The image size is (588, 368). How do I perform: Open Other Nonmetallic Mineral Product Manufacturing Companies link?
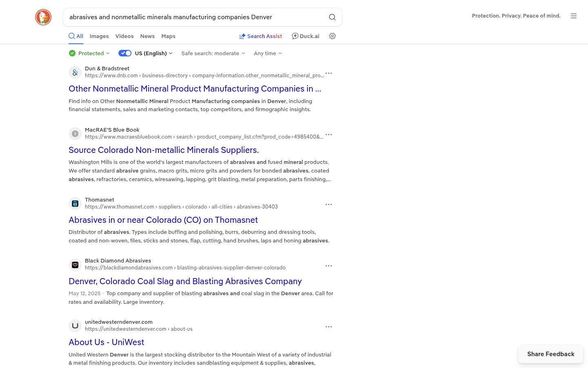[x=195, y=89]
